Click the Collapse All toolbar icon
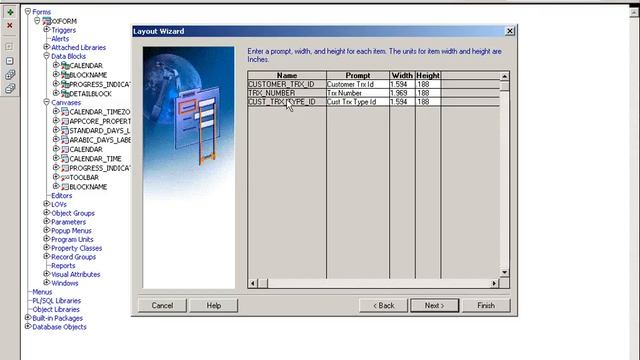 10,89
